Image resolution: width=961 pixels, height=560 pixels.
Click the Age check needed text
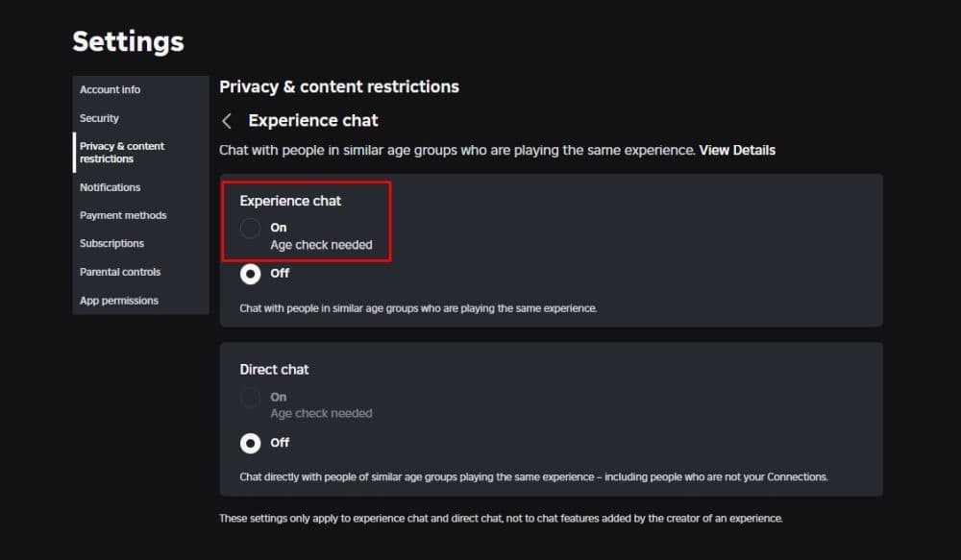point(323,245)
